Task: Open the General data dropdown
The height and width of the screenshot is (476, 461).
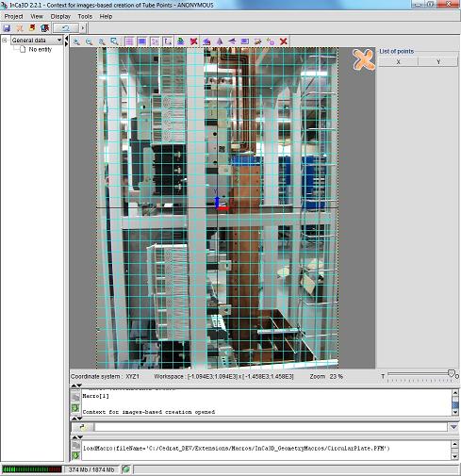Action: pyautogui.click(x=37, y=41)
